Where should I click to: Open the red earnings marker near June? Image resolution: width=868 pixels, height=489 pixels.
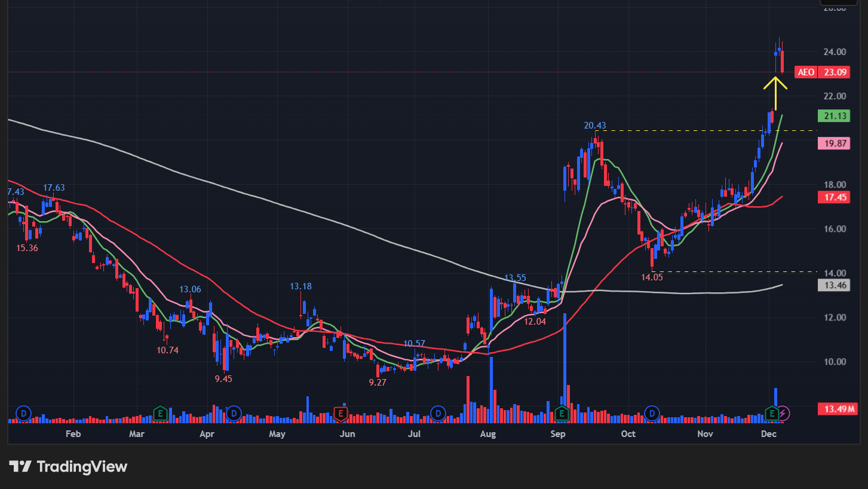(x=341, y=412)
